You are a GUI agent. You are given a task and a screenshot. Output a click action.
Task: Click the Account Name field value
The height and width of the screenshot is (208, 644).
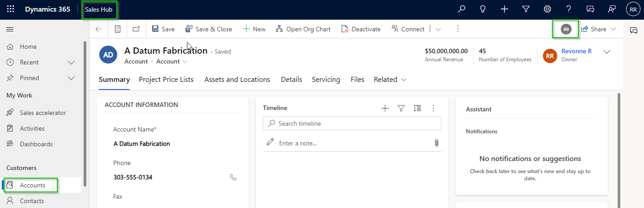pos(142,144)
